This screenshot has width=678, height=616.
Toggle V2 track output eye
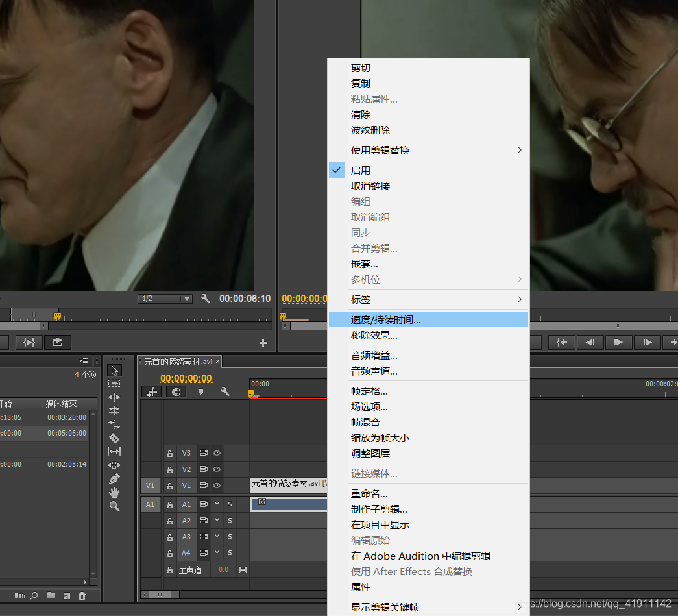tap(217, 469)
